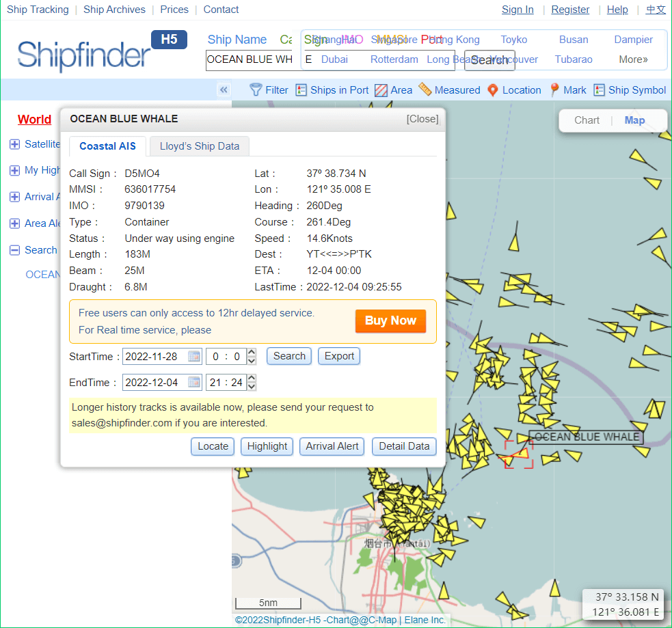Screen dimensions: 672x628
Task: Expand the My High tree node
Action: click(x=14, y=170)
